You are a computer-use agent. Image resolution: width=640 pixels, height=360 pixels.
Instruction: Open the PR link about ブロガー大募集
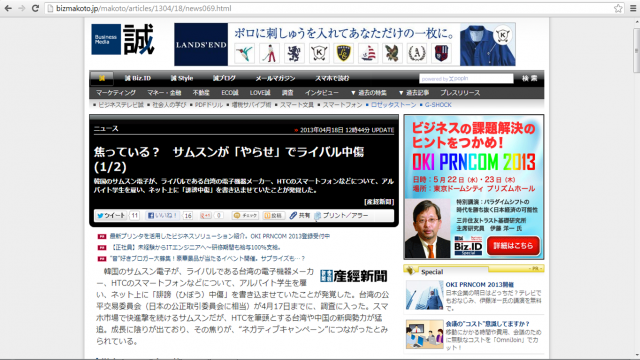point(207,258)
